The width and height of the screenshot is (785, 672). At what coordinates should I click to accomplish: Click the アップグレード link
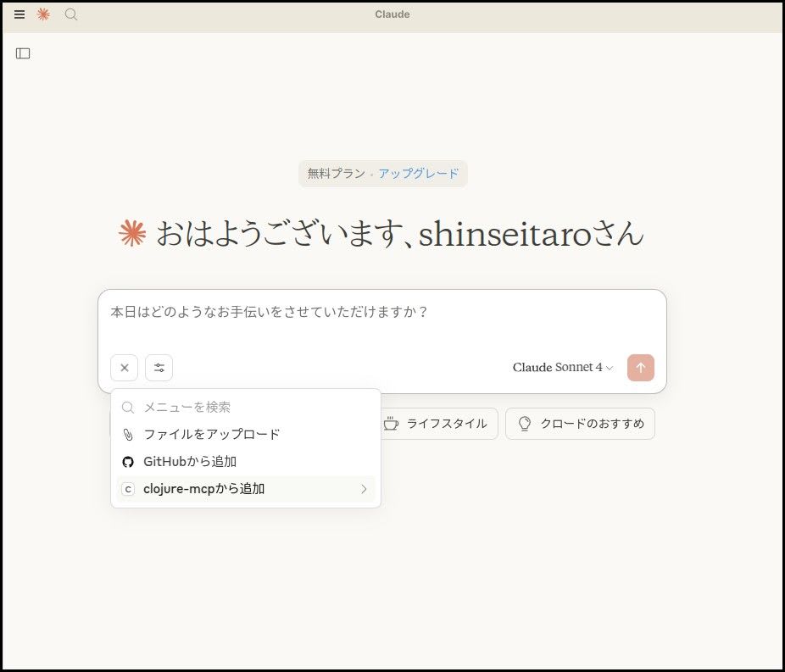(x=419, y=174)
